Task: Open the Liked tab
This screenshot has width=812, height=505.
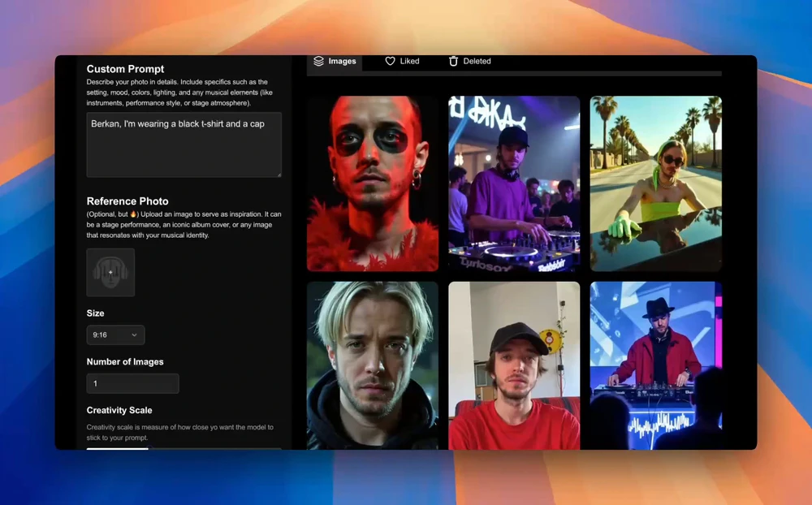Action: [403, 61]
